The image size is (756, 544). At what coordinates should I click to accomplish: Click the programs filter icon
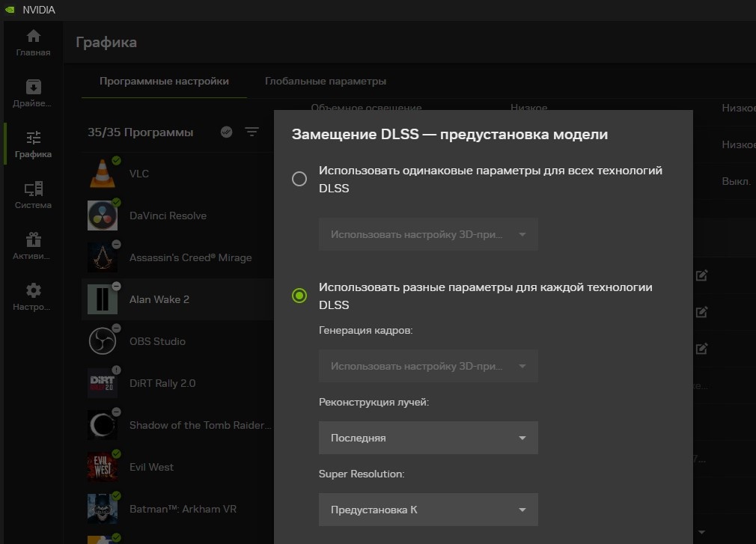point(252,132)
